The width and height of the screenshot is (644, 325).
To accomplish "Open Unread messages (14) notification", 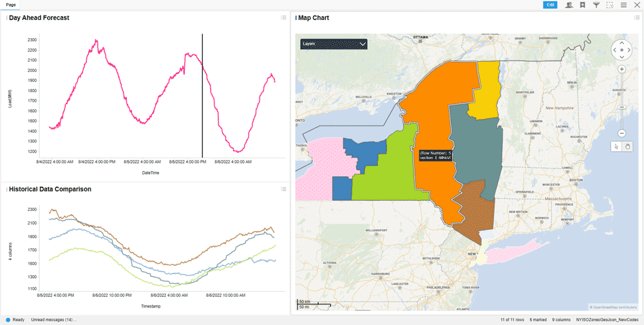I will pyautogui.click(x=54, y=320).
